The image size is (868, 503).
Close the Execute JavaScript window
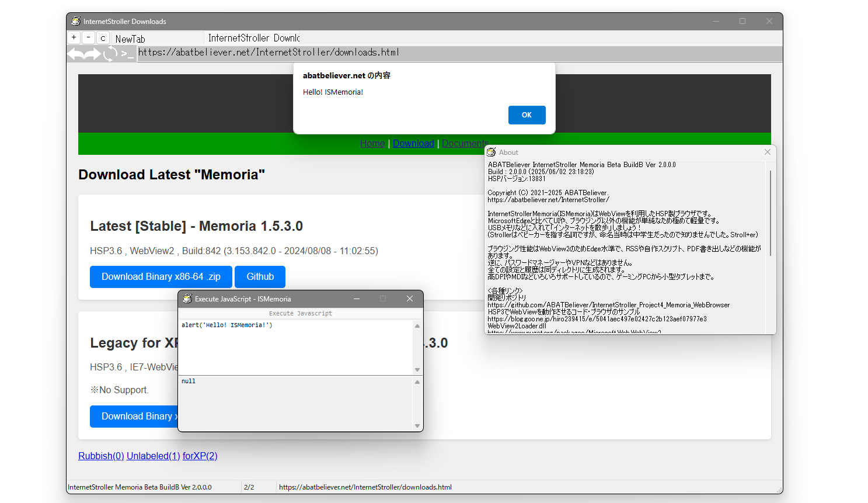click(410, 299)
